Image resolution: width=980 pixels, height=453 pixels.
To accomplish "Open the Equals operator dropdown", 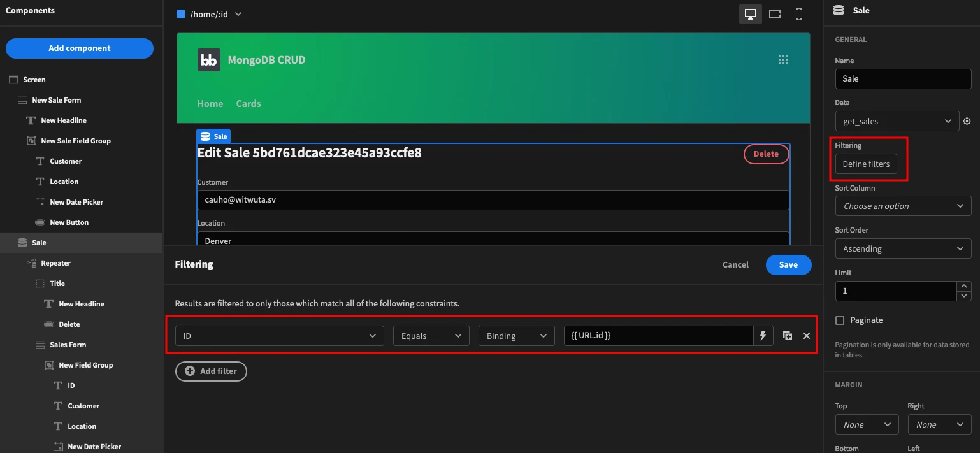I will coord(431,336).
